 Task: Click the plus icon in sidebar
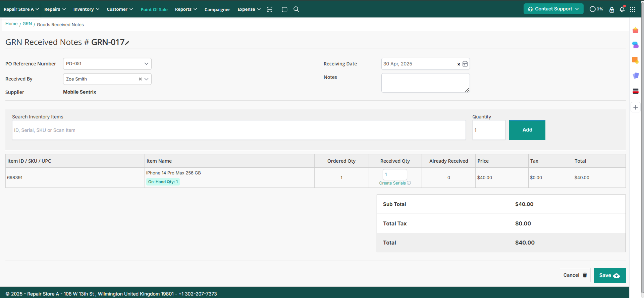pos(635,107)
